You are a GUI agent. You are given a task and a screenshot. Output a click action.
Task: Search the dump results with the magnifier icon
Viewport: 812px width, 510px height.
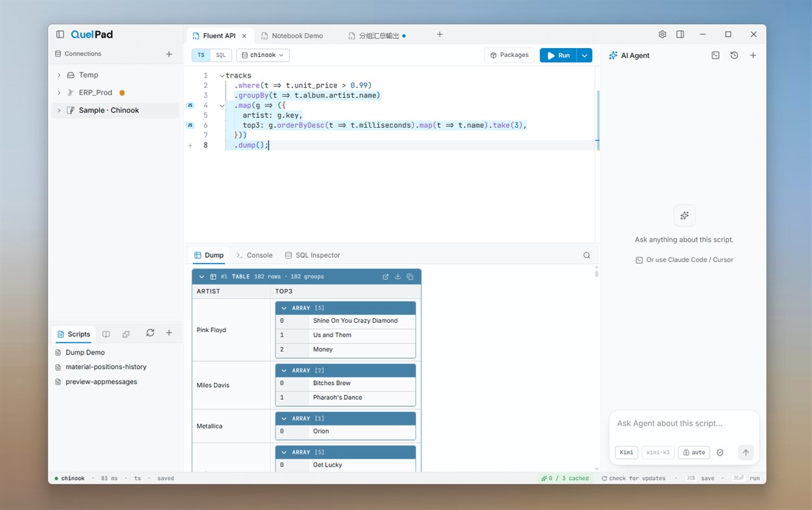586,255
